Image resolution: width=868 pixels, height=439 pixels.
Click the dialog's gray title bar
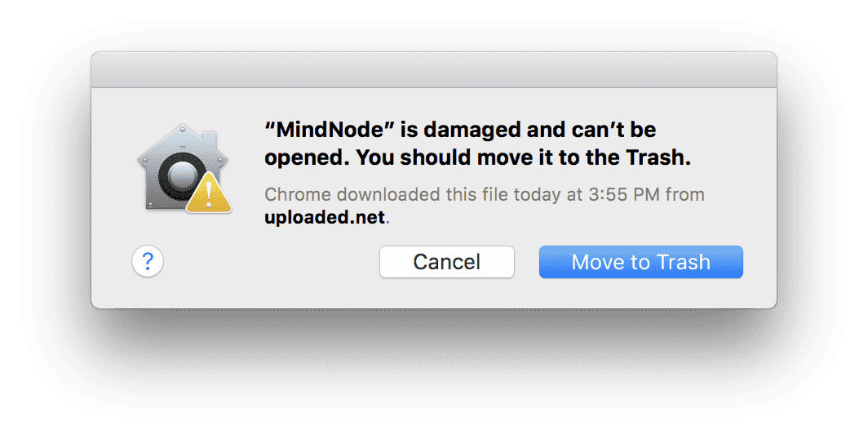pos(434,69)
